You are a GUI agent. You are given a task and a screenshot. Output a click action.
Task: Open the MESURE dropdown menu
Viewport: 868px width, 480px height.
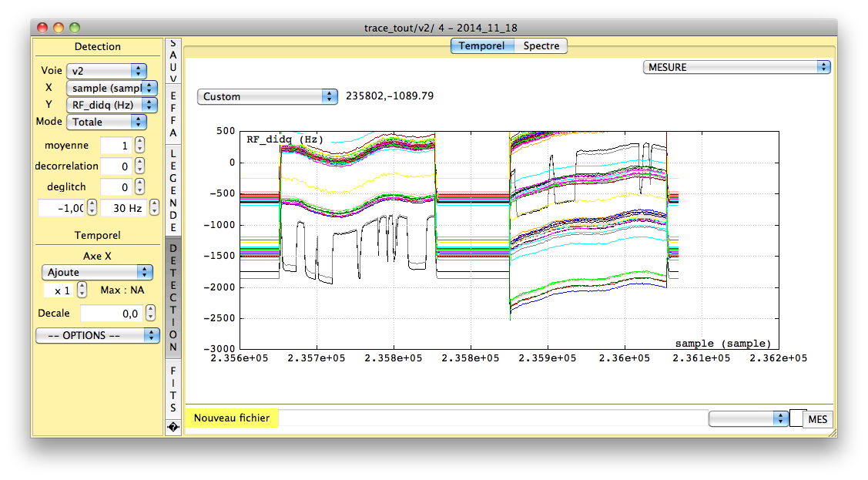(x=736, y=67)
